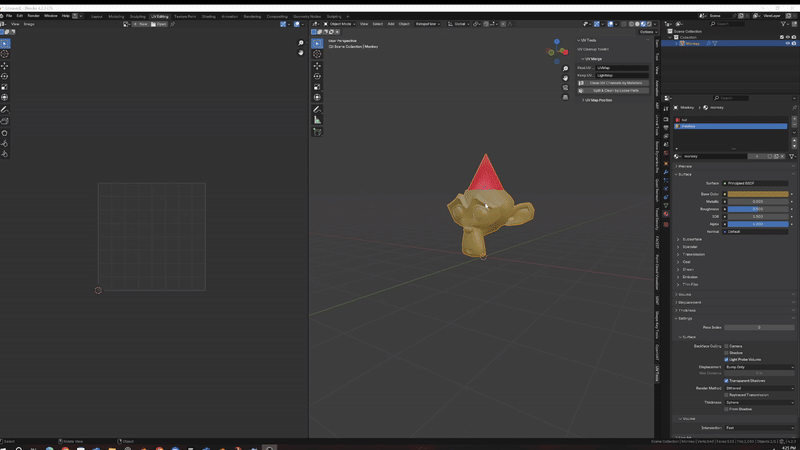This screenshot has width=800, height=450.
Task: Expand the Preview panel in material properties
Action: (683, 166)
